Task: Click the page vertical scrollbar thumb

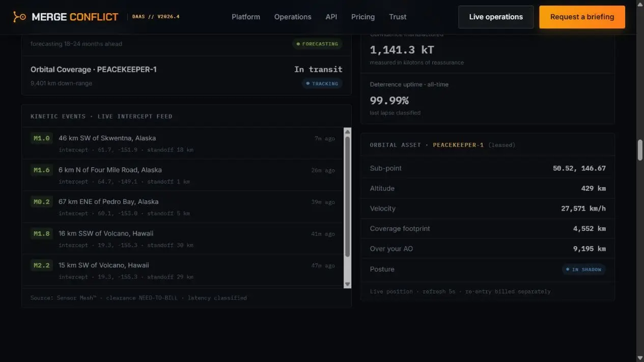Action: tap(640, 150)
